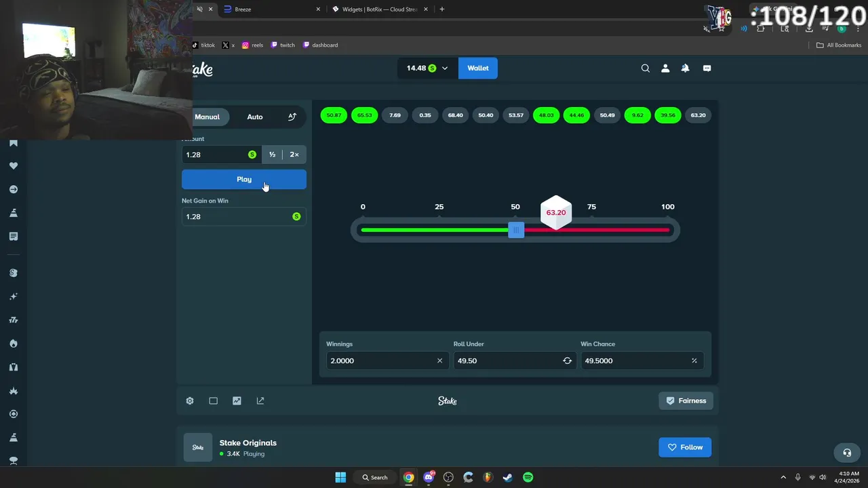Click the heart favourites icon in sidebar
The height and width of the screenshot is (488, 868).
tap(13, 166)
